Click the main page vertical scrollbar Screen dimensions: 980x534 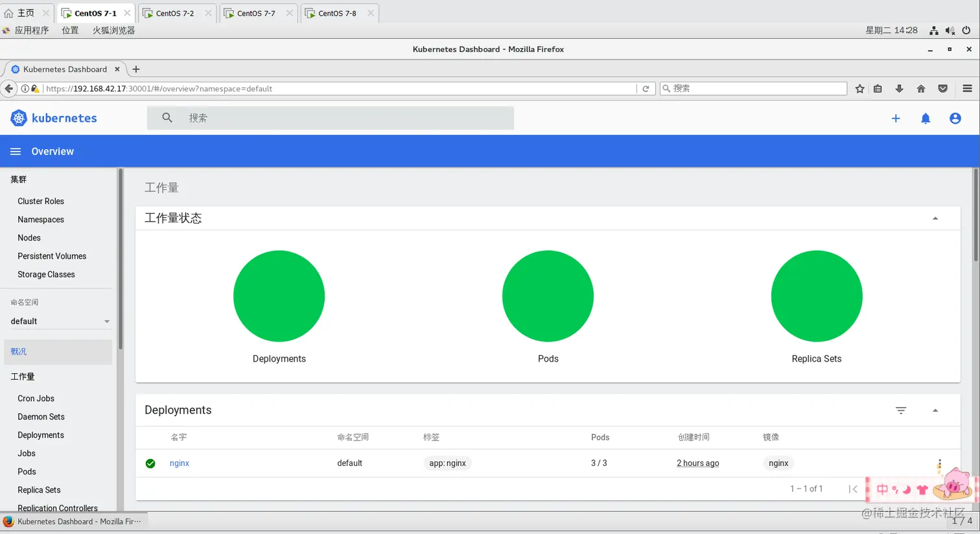pyautogui.click(x=975, y=216)
